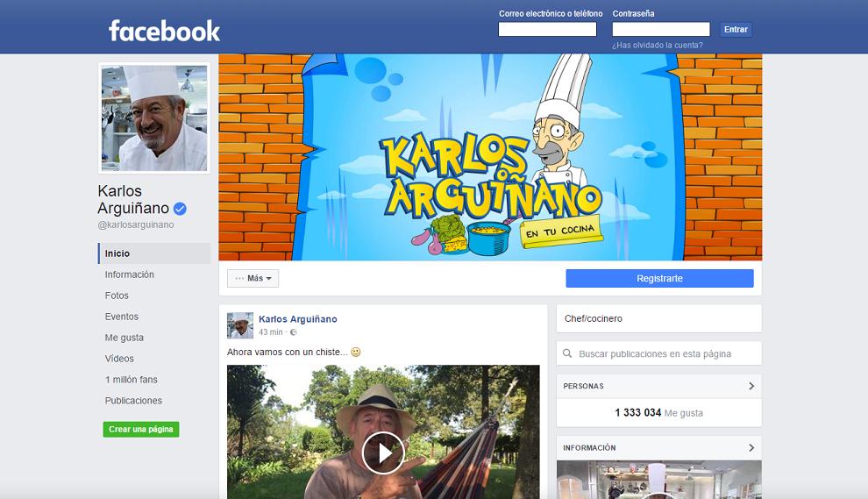Click the post author's small avatar
Viewport: 868px width, 499px height.
(x=240, y=325)
